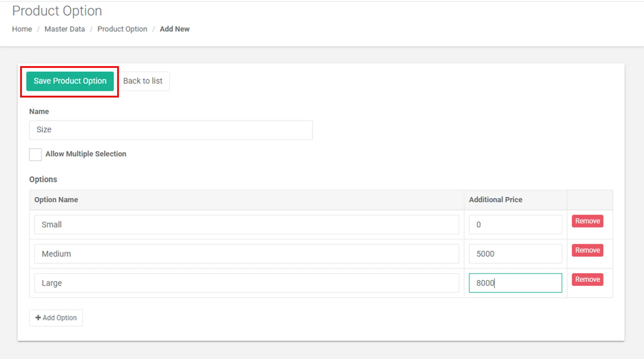
Task: Remove the Large option row
Action: click(x=587, y=280)
